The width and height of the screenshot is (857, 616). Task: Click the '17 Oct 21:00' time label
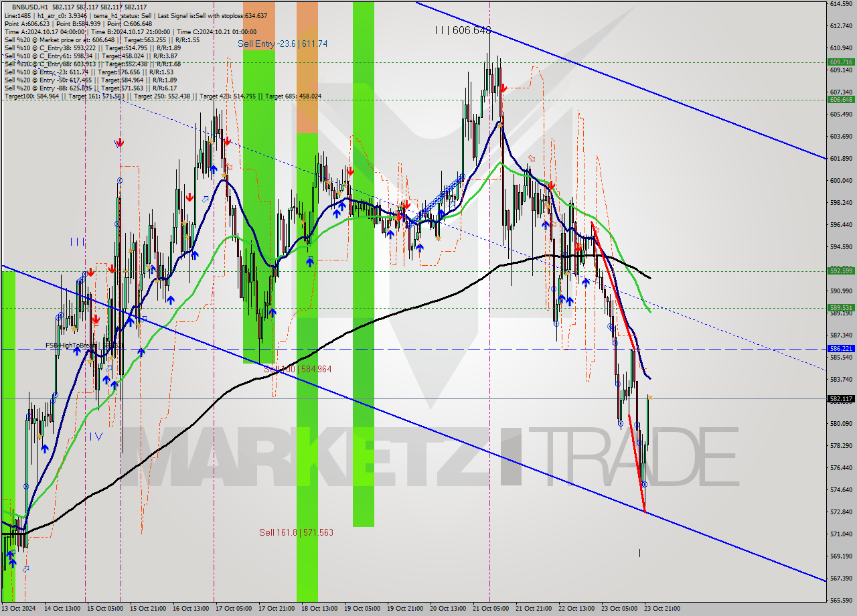click(x=277, y=609)
